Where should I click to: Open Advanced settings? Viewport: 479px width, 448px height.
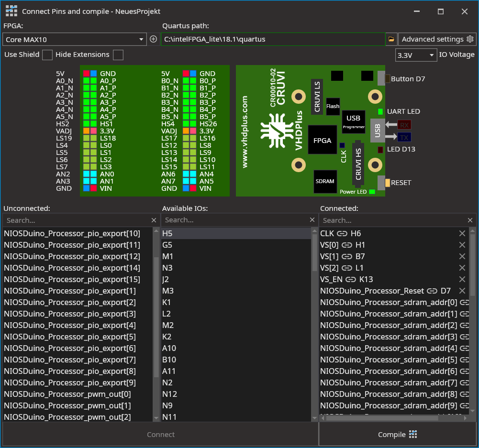coord(437,39)
